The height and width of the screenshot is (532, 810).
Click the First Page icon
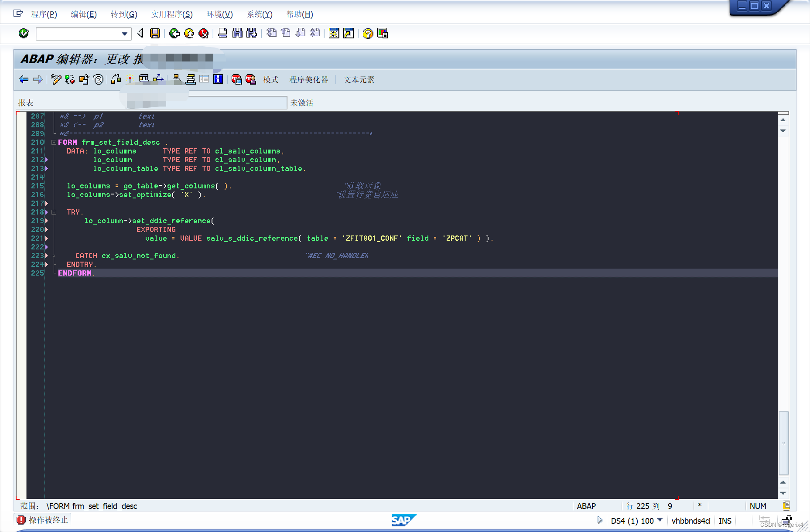coord(271,34)
